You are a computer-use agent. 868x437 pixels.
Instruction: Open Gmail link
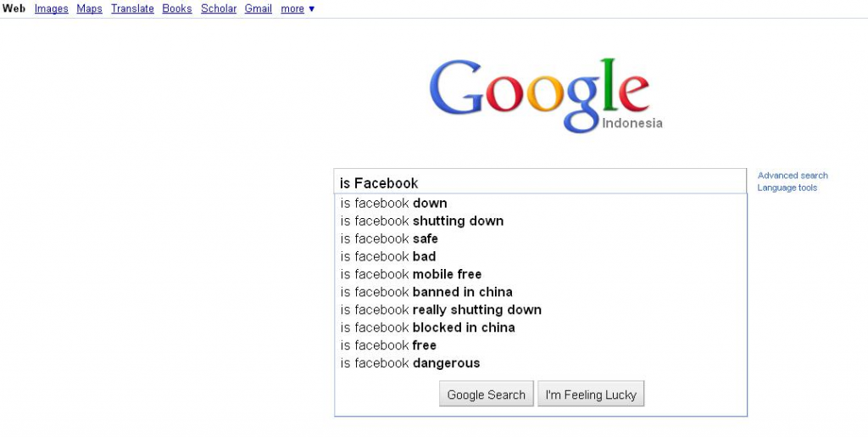tap(258, 8)
